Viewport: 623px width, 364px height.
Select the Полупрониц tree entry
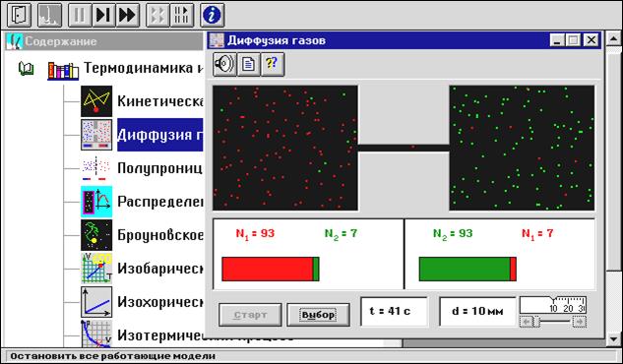tap(160, 168)
